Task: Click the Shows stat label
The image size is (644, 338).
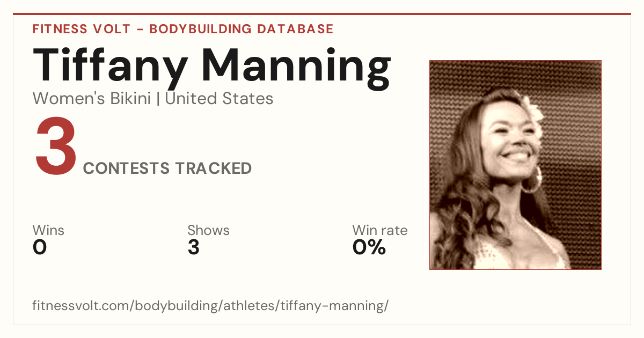Action: click(x=208, y=231)
